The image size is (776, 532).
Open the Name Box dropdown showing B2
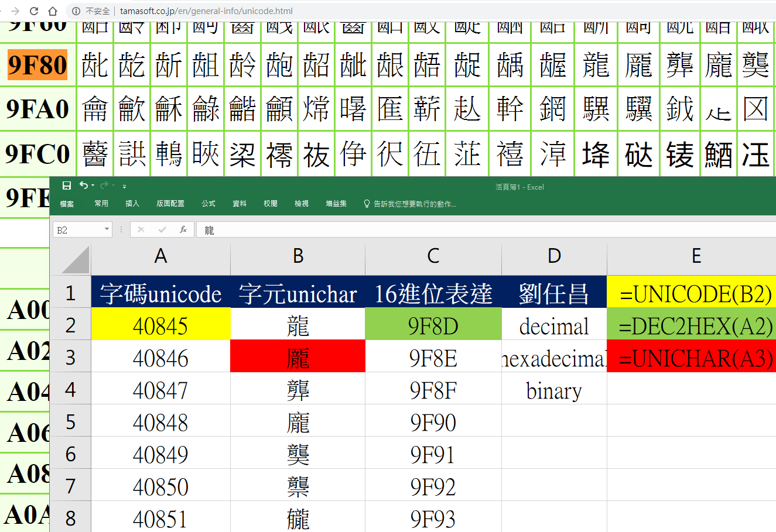coord(107,229)
